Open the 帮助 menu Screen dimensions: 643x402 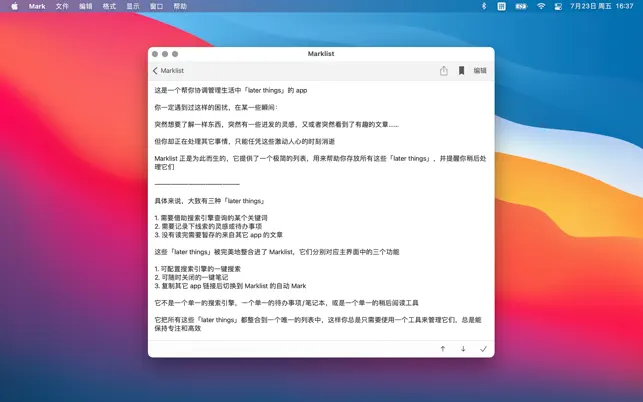(180, 6)
